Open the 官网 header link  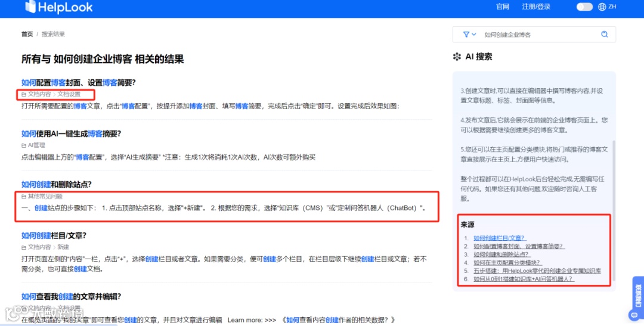tap(503, 7)
